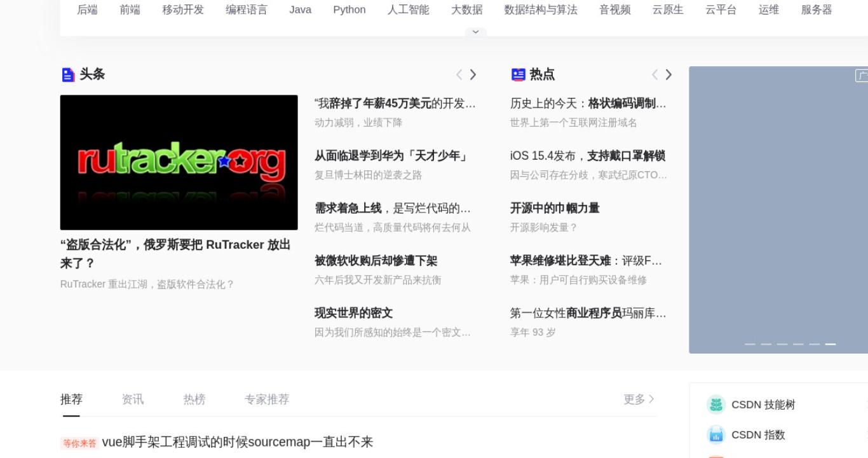Open the 运维 category
Image resolution: width=868 pixels, height=458 pixels.
point(769,10)
